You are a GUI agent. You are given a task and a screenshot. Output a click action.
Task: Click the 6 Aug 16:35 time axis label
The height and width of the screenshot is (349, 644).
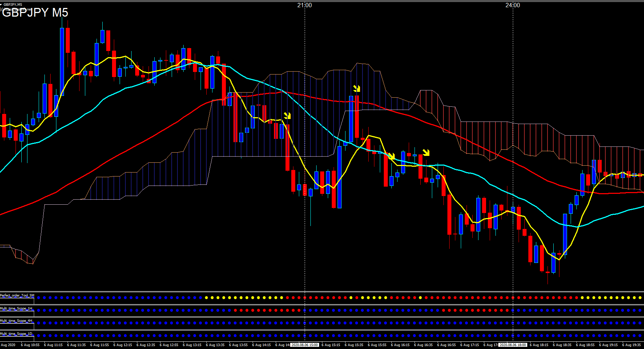tap(424, 345)
